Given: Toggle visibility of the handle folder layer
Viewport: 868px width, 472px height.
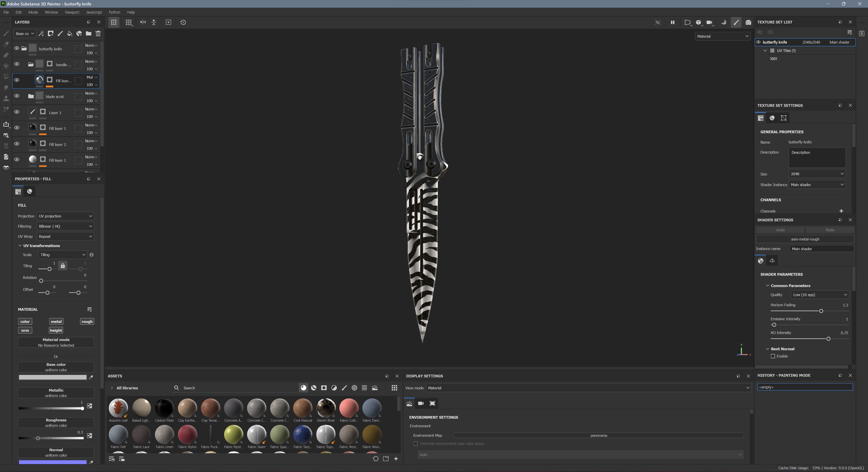Looking at the screenshot, I should (x=17, y=64).
